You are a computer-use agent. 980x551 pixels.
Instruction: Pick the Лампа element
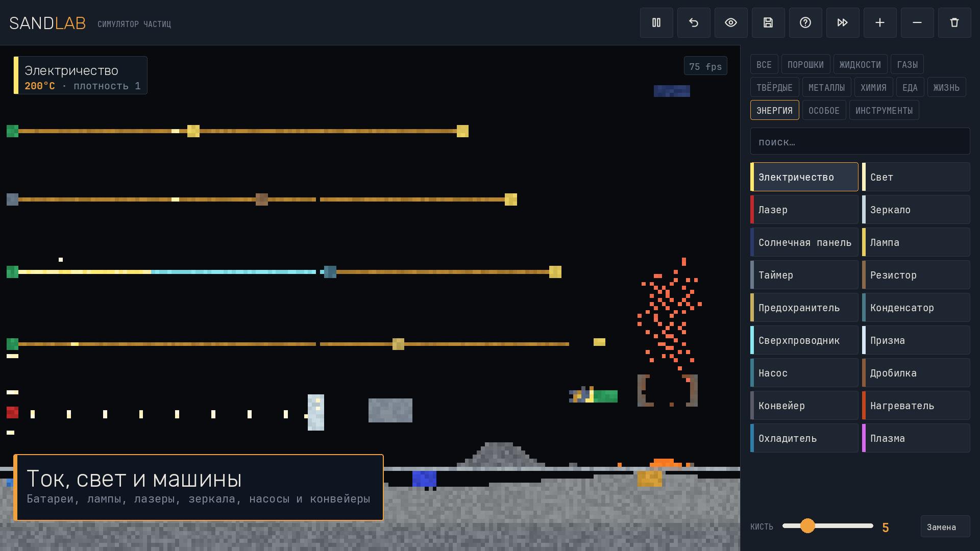(x=916, y=242)
